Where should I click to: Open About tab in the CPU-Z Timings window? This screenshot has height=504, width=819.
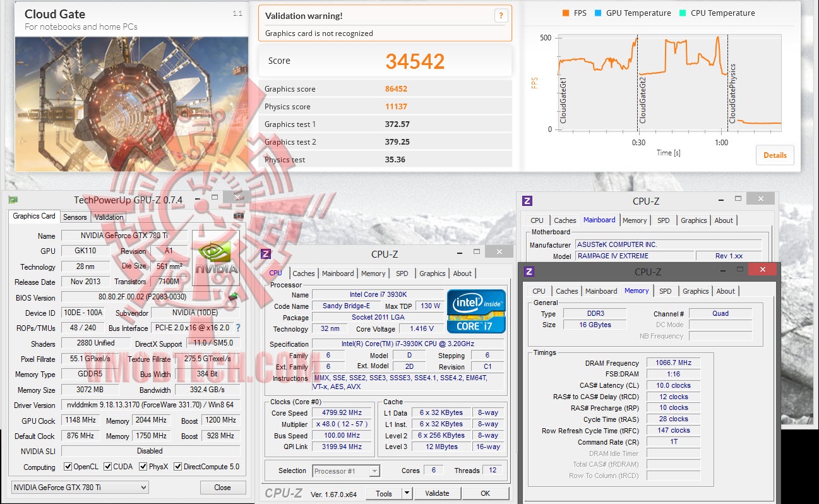click(726, 291)
